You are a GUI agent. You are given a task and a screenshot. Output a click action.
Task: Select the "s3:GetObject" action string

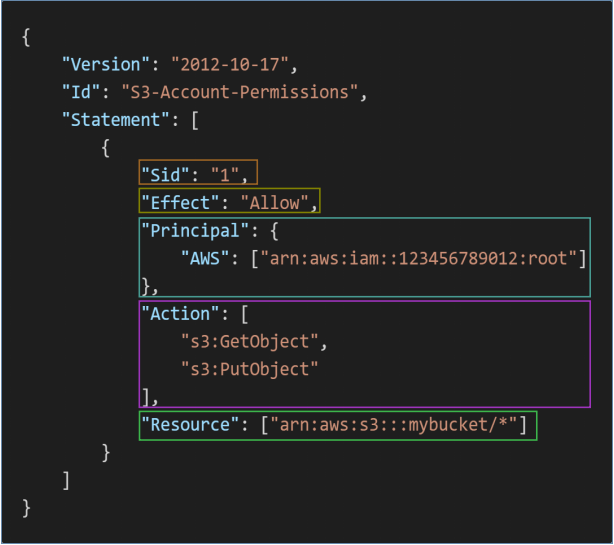tap(253, 342)
